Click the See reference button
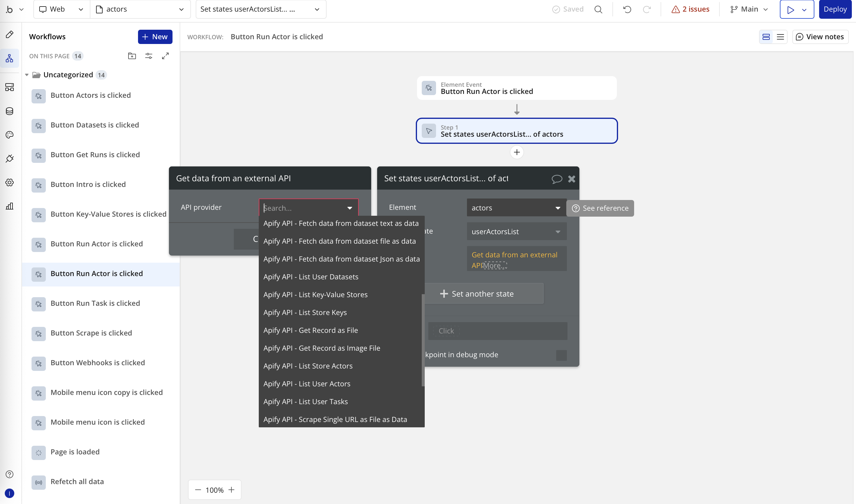The width and height of the screenshot is (856, 504). coord(600,208)
